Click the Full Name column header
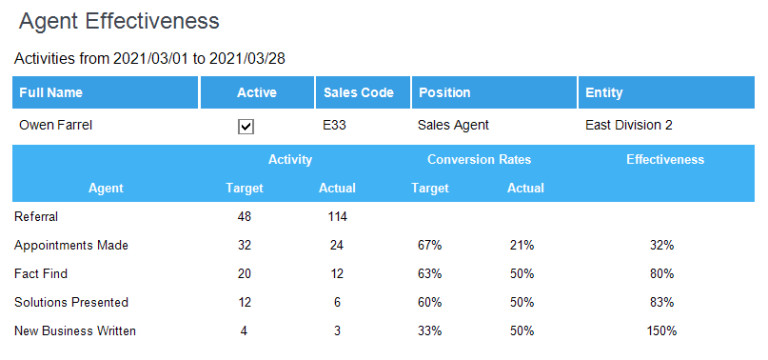This screenshot has width=768, height=360. [105, 93]
